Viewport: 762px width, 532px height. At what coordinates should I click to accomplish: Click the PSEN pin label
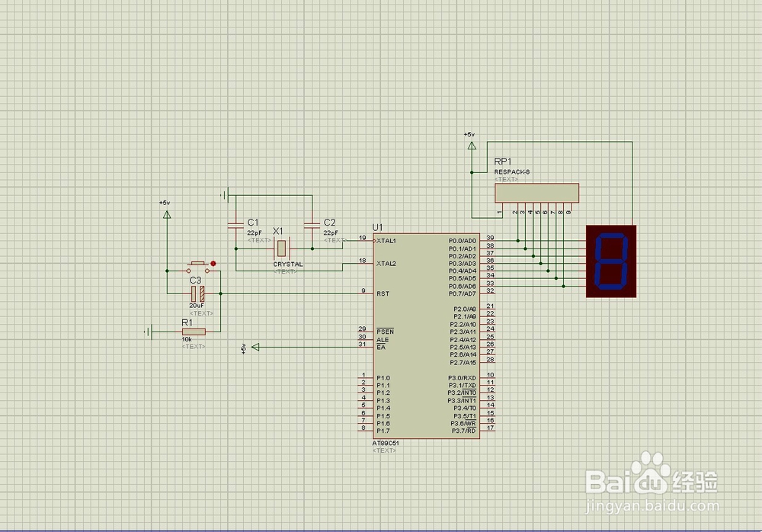(386, 332)
